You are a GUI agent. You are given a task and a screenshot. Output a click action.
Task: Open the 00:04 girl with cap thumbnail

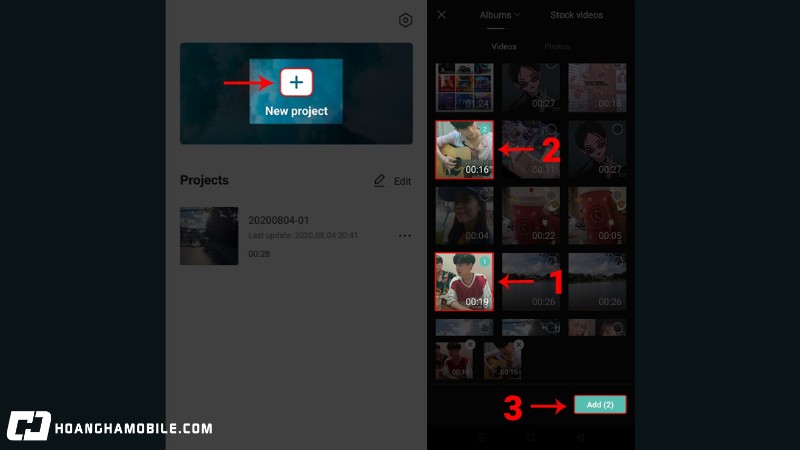click(x=464, y=216)
